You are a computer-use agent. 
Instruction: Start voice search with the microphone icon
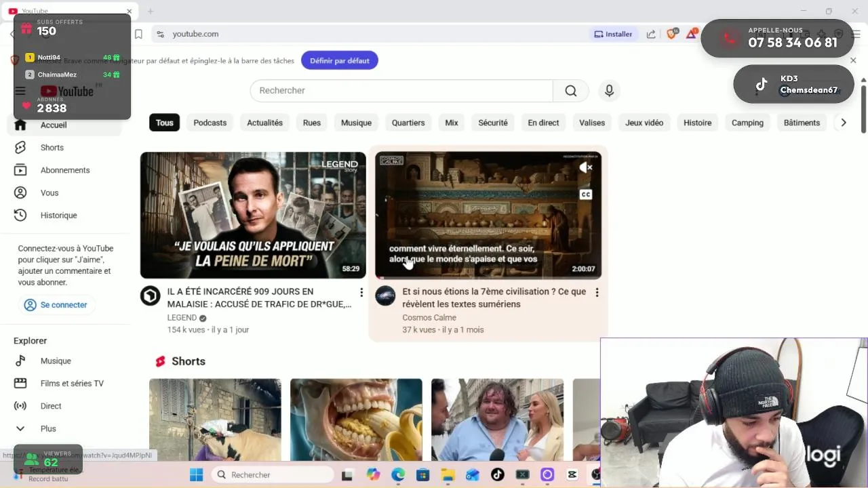[609, 91]
